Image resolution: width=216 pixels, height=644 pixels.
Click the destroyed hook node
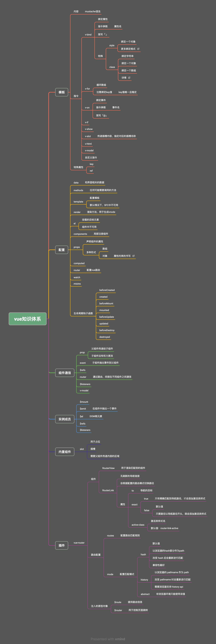click(x=105, y=337)
